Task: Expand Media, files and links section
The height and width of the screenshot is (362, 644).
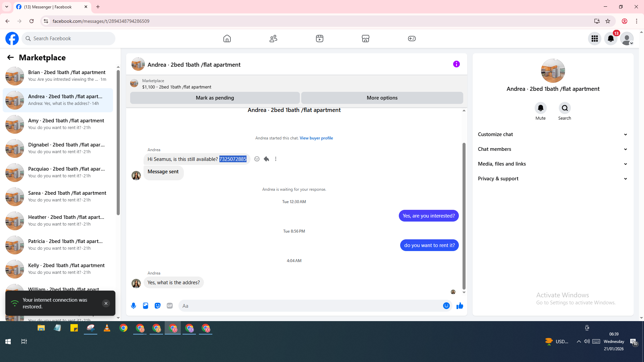Action: pos(552,164)
